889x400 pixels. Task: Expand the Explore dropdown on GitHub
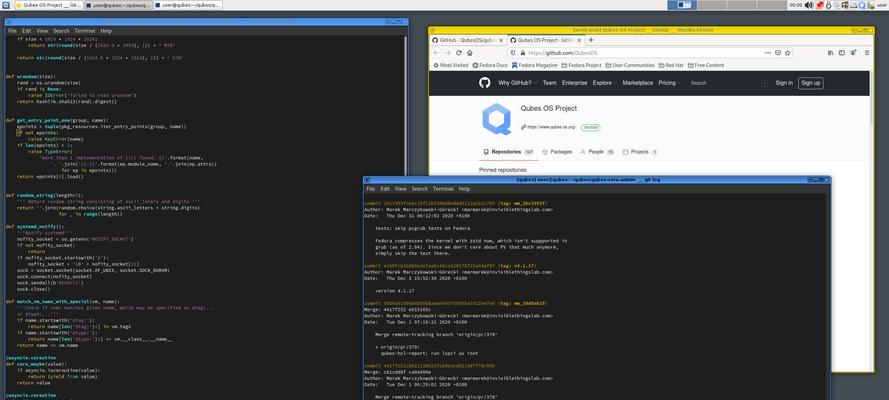click(x=604, y=83)
